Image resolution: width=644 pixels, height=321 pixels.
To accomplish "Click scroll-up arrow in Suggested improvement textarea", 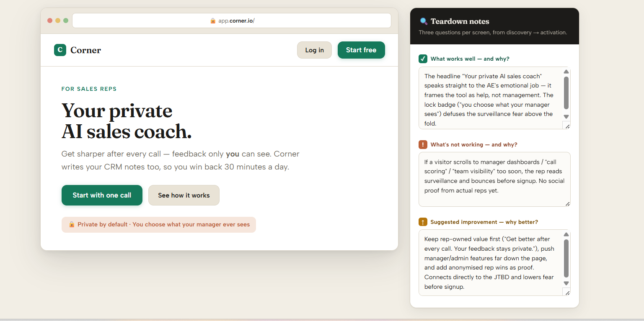I will tap(566, 234).
